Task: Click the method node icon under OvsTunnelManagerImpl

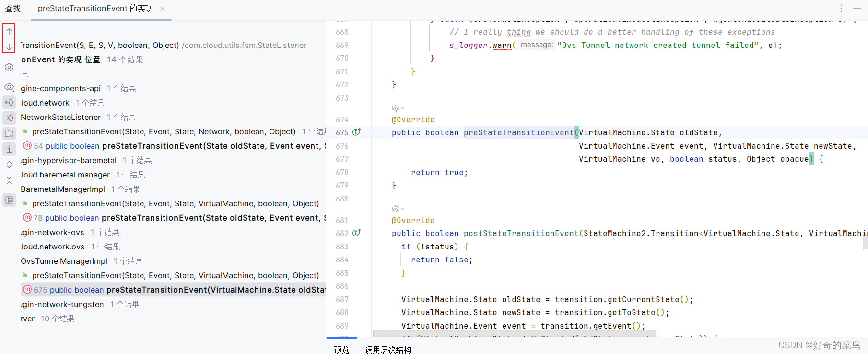Action: click(x=25, y=275)
